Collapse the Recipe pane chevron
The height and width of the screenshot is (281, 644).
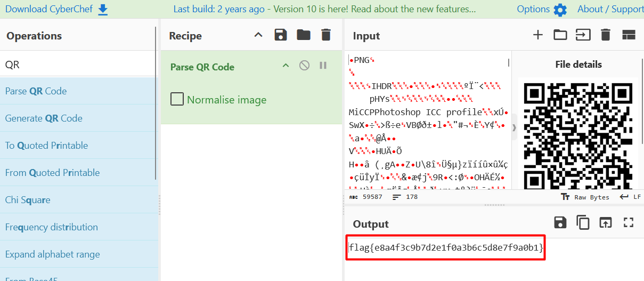[x=258, y=35]
